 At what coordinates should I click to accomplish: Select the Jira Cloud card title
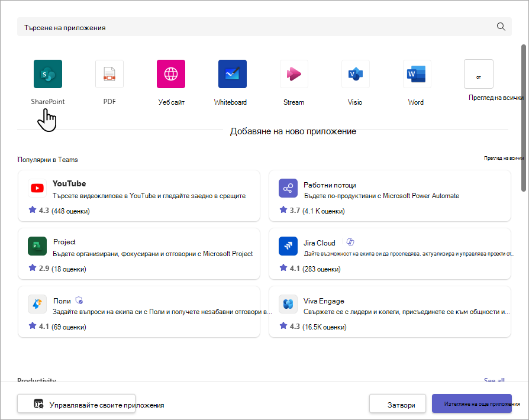(319, 243)
